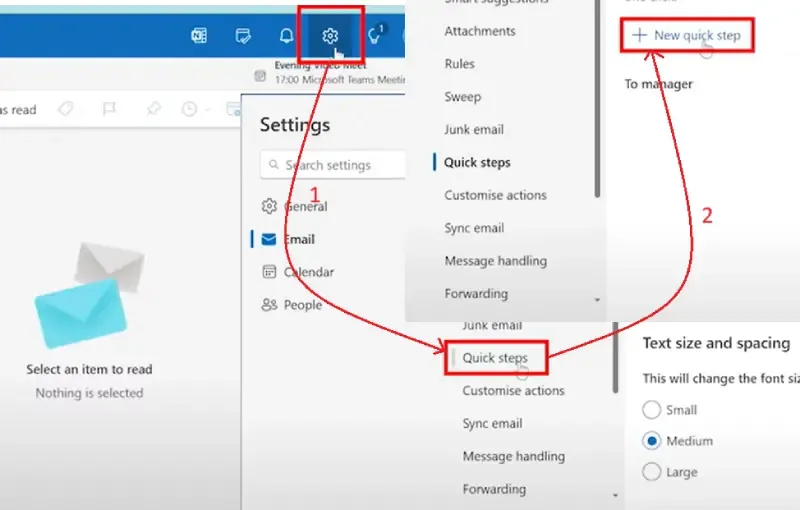Open the My Day to-do icon

coord(243,36)
